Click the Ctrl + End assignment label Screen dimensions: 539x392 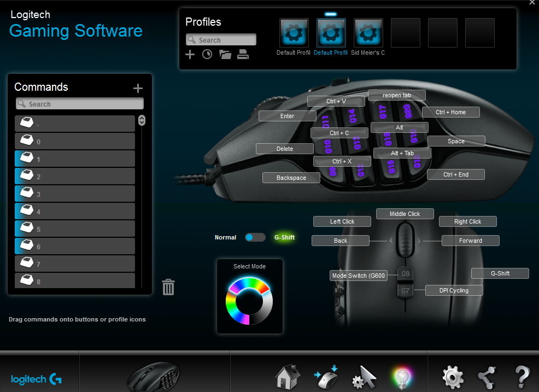click(x=456, y=174)
